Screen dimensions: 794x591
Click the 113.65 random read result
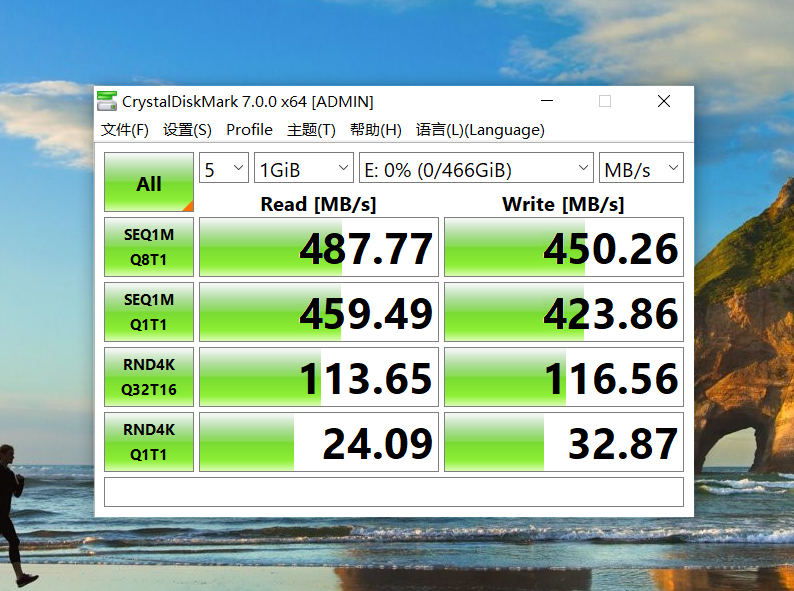tap(319, 377)
